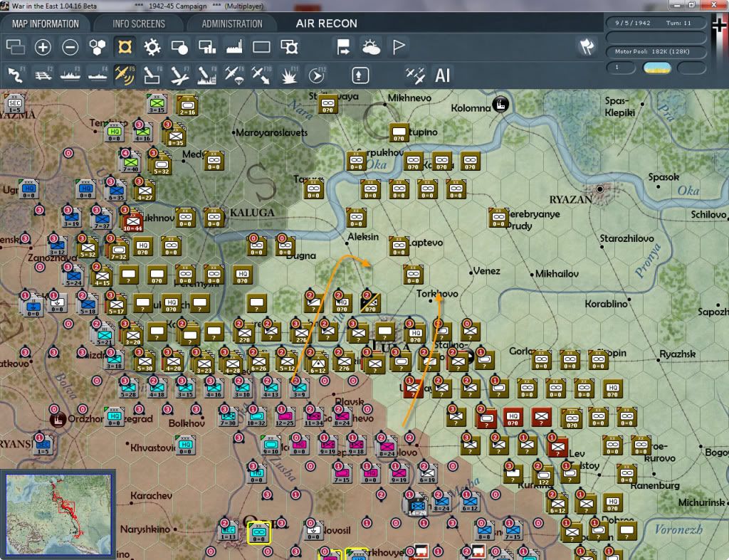Click the Ryazan city marker on the map
Image resolution: width=729 pixels, height=560 pixels.
pyautogui.click(x=599, y=189)
